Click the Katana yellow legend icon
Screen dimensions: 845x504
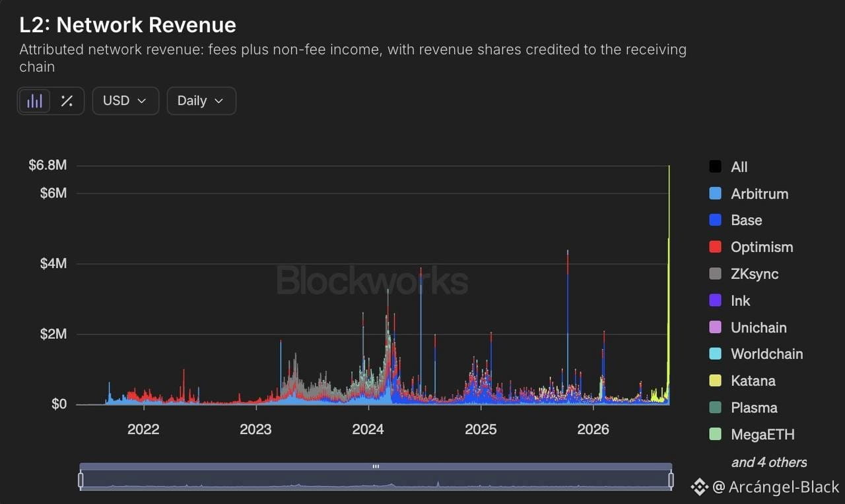(715, 381)
